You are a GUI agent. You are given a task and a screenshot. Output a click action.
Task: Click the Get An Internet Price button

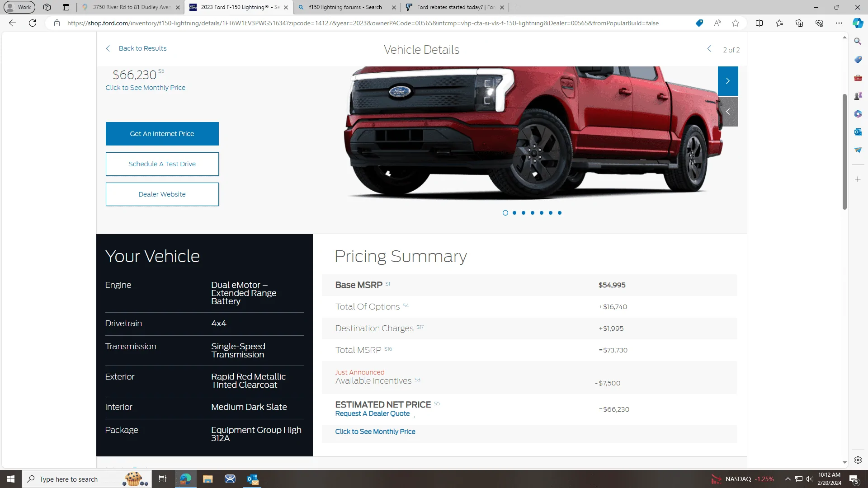point(162,134)
